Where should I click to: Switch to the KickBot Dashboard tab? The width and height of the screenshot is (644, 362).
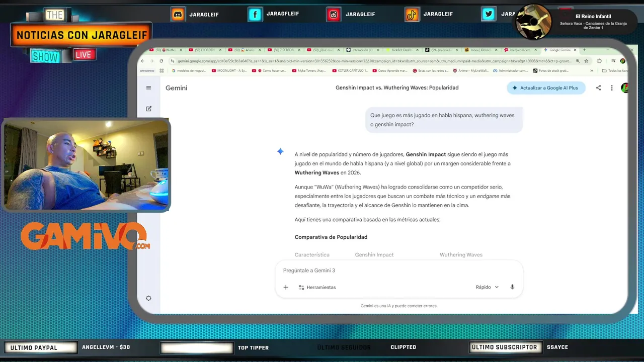[x=402, y=50]
